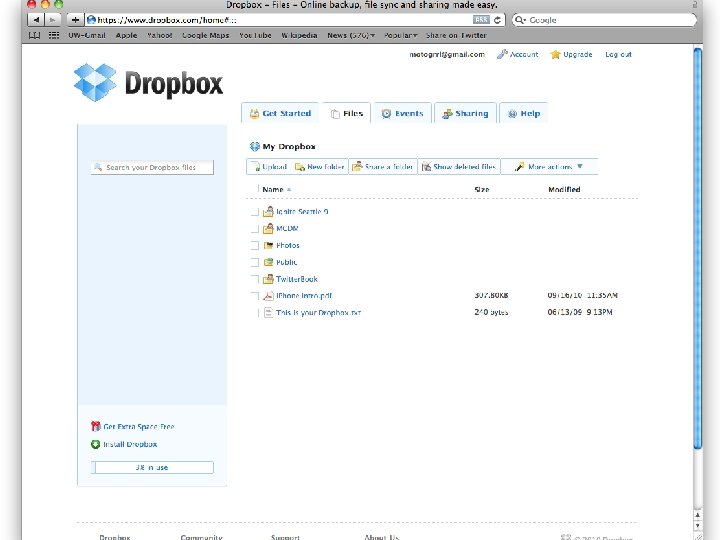Click the New folder button
This screenshot has height=540, width=720.
tap(320, 167)
